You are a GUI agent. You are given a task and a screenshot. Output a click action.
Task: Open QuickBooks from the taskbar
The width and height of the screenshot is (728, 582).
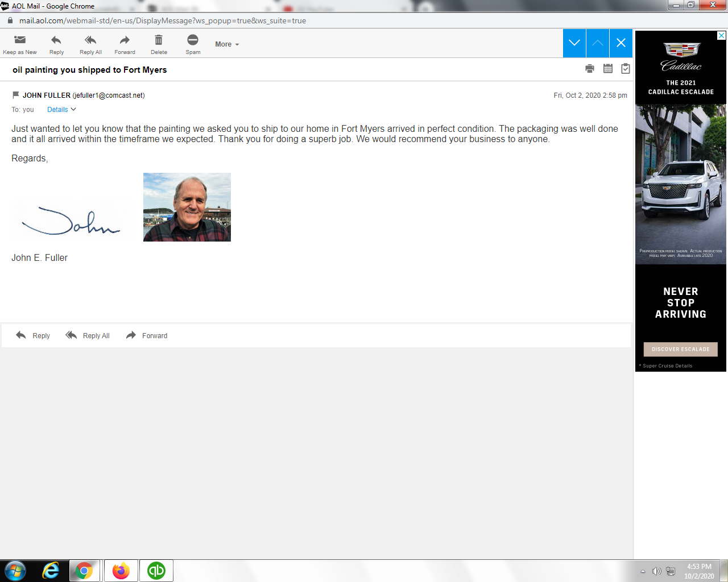point(156,571)
